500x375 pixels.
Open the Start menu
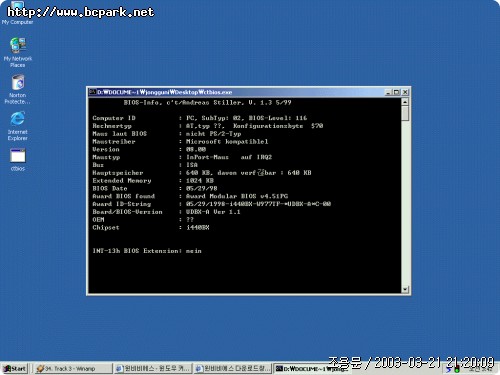click(15, 368)
